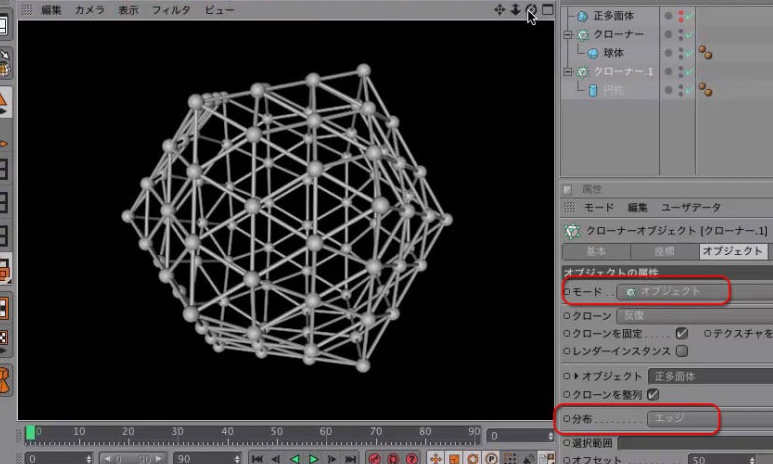The height and width of the screenshot is (464, 773).
Task: Play animation backward with green arrow
Action: pyautogui.click(x=295, y=459)
